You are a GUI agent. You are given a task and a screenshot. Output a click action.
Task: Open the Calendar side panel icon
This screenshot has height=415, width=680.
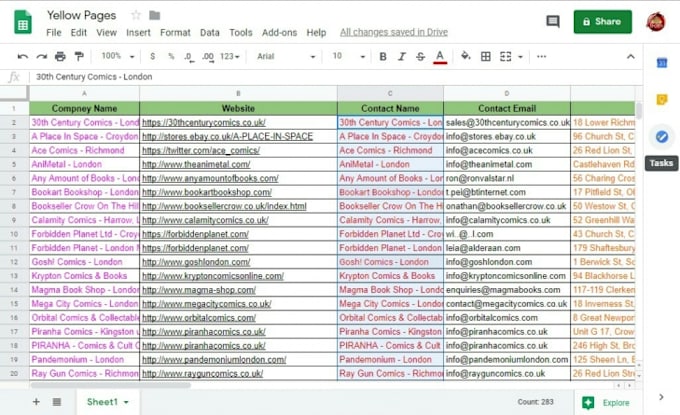[662, 63]
